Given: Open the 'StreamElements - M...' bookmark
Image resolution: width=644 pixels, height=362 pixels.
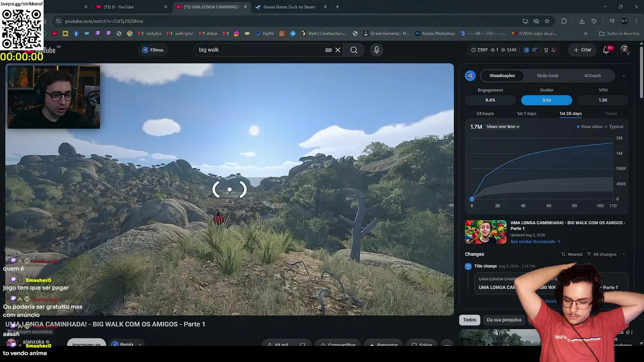Looking at the screenshot, I should point(386,34).
